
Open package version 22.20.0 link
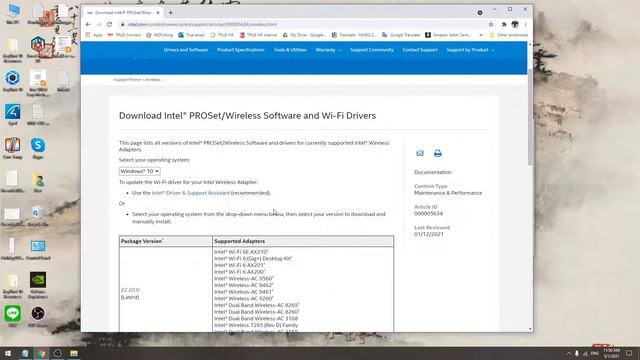coord(130,290)
